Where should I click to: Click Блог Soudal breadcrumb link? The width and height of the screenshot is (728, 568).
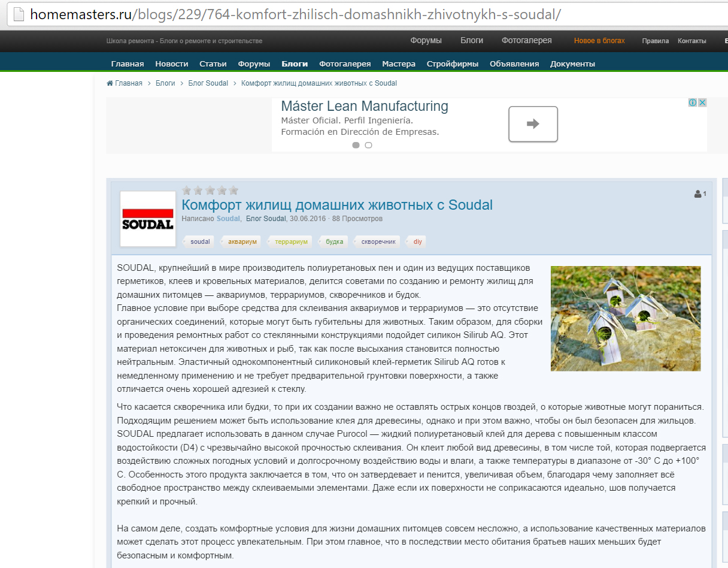click(x=208, y=83)
